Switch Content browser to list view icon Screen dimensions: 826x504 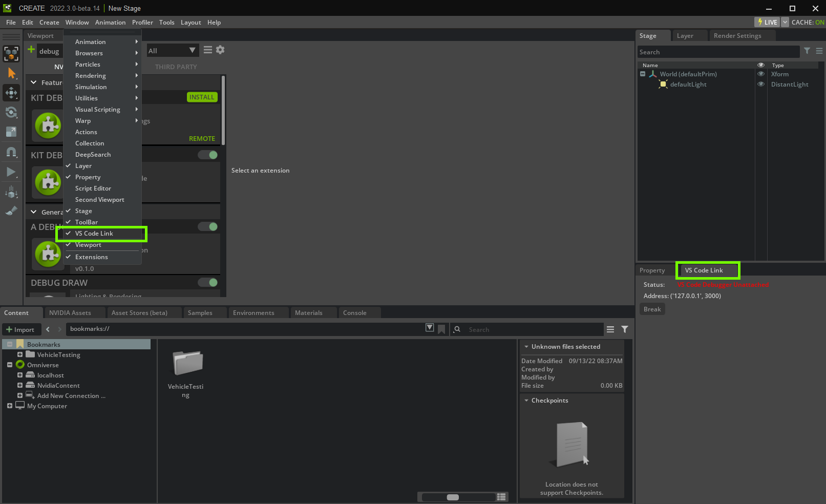(501, 497)
